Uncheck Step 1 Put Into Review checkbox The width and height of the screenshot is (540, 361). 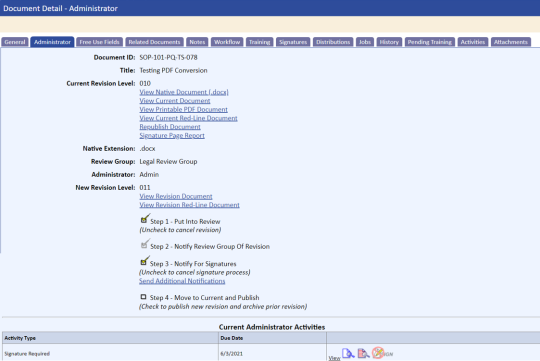144,219
